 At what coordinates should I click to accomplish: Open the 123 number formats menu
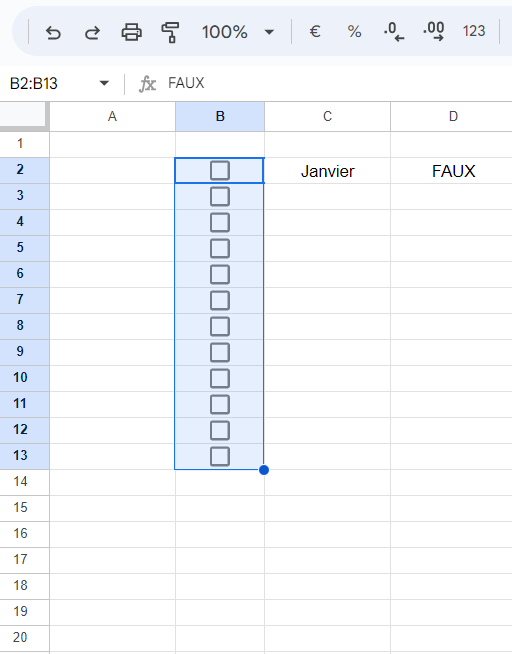pos(474,31)
